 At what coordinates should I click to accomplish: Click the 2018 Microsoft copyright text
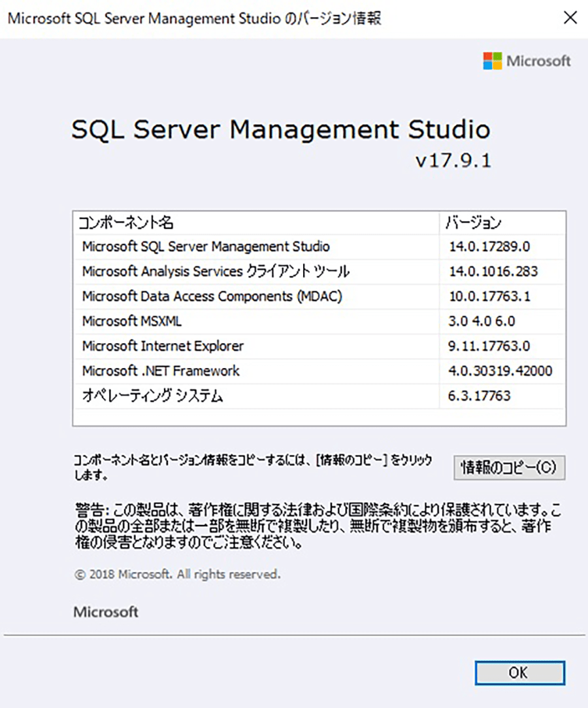coord(177,575)
